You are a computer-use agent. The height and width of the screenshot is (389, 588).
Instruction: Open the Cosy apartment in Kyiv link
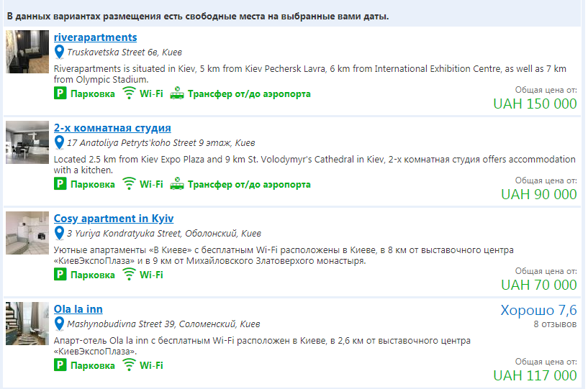tap(114, 219)
